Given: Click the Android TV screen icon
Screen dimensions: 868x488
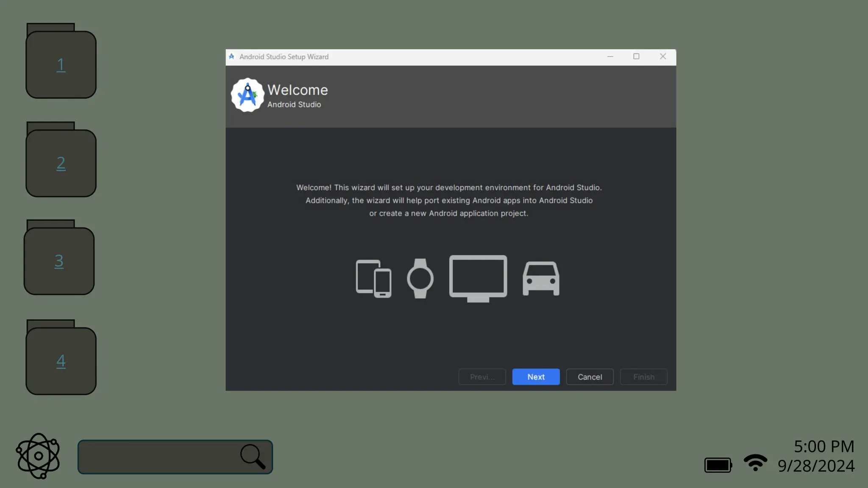Looking at the screenshot, I should point(478,278).
